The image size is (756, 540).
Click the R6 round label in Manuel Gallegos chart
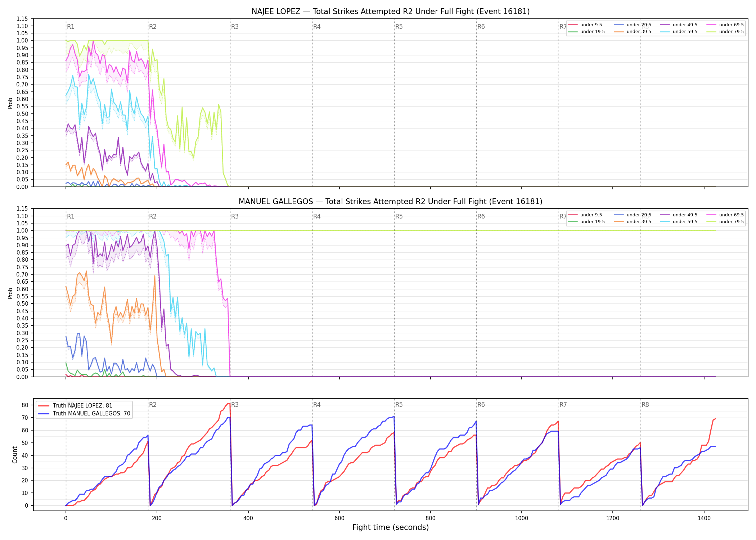click(481, 216)
